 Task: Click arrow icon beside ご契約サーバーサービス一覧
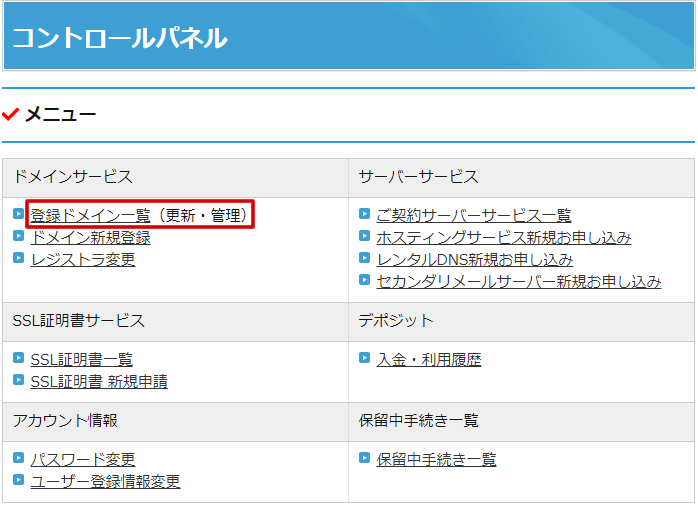click(364, 214)
